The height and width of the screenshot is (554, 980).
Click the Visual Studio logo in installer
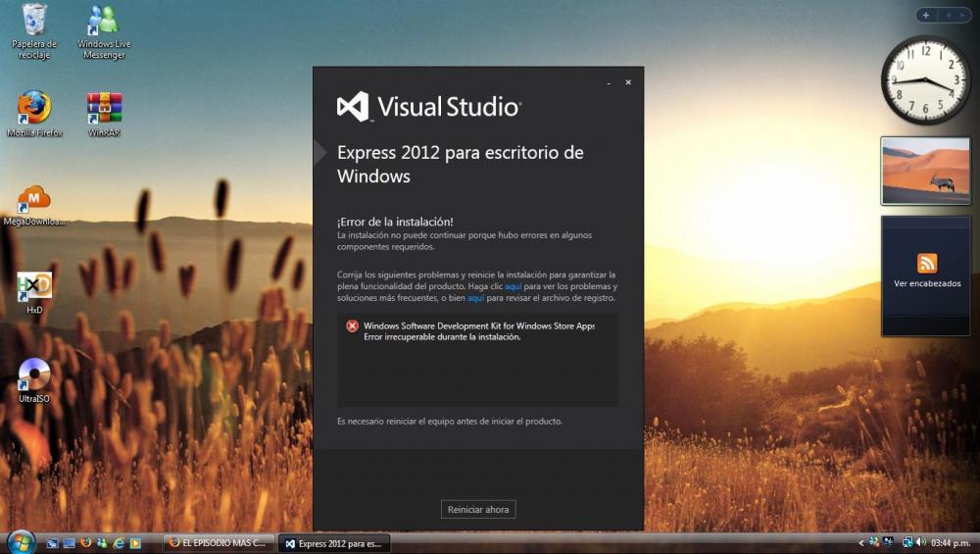(429, 106)
